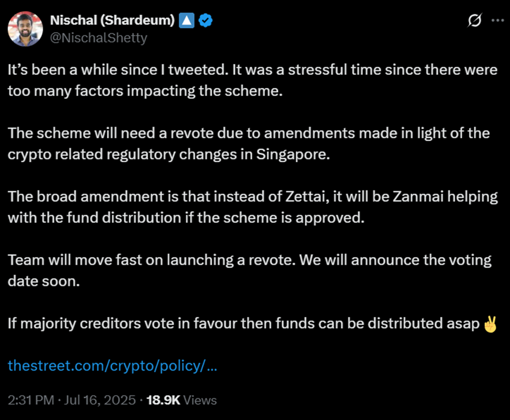Click the "Team will move fast" paragraph
The image size is (510, 420).
[250, 271]
